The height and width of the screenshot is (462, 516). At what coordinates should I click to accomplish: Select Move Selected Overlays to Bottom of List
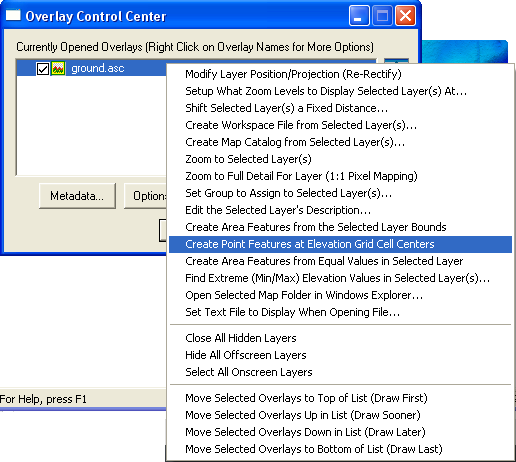pyautogui.click(x=340, y=449)
